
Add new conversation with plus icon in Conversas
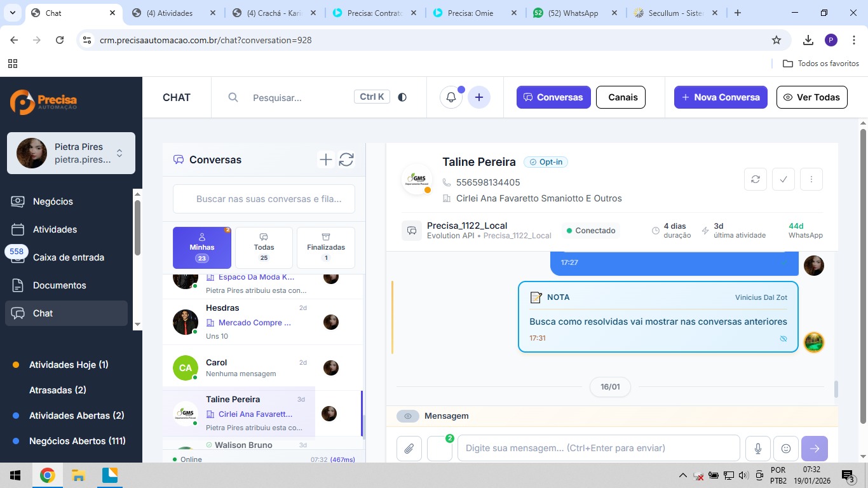pyautogui.click(x=325, y=159)
